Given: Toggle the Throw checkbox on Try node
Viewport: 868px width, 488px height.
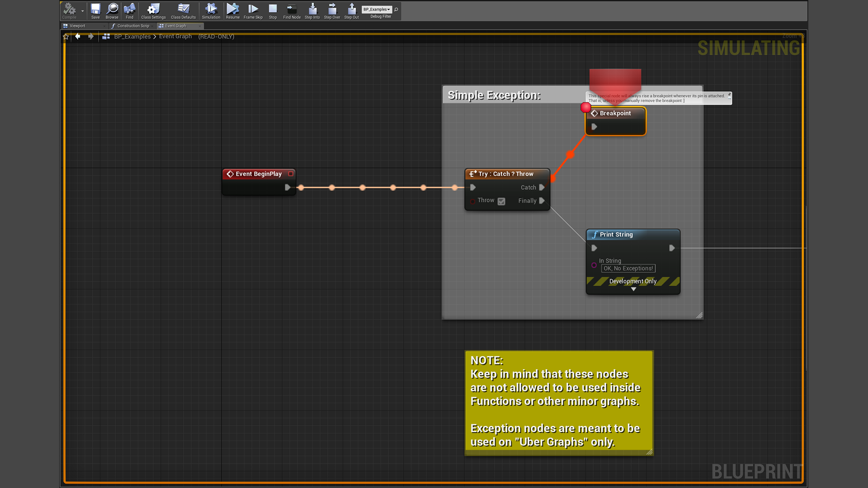Looking at the screenshot, I should [x=501, y=202].
